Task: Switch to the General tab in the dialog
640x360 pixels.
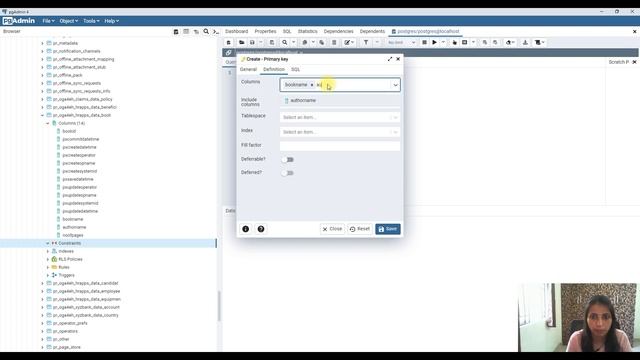Action: [x=248, y=69]
